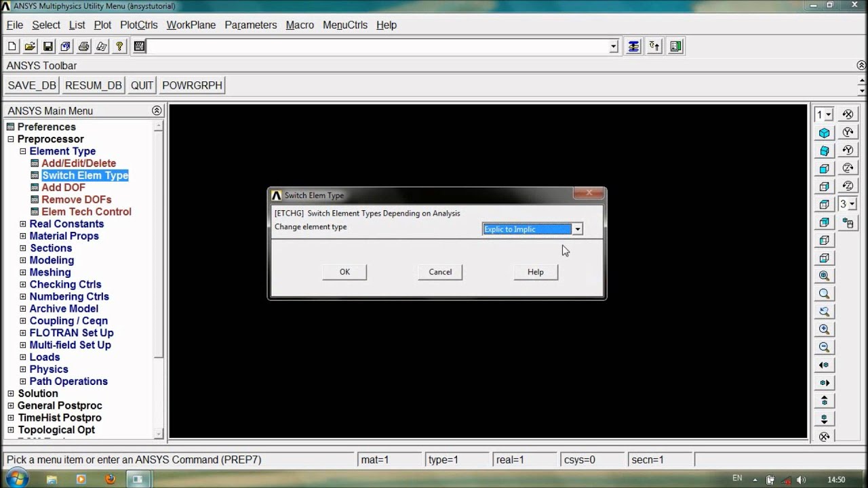Open the MenuCtrls menu
The height and width of the screenshot is (488, 868).
(345, 25)
